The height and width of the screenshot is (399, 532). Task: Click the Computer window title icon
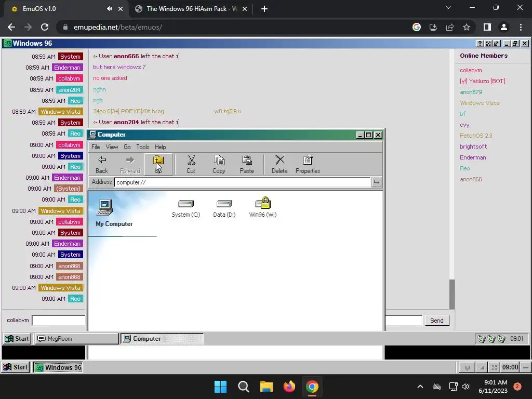click(92, 135)
